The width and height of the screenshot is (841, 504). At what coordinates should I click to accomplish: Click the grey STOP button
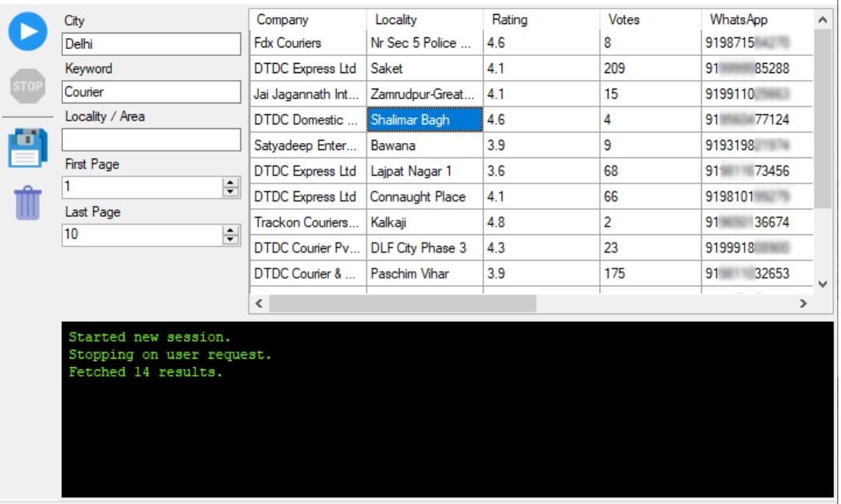pos(27,86)
